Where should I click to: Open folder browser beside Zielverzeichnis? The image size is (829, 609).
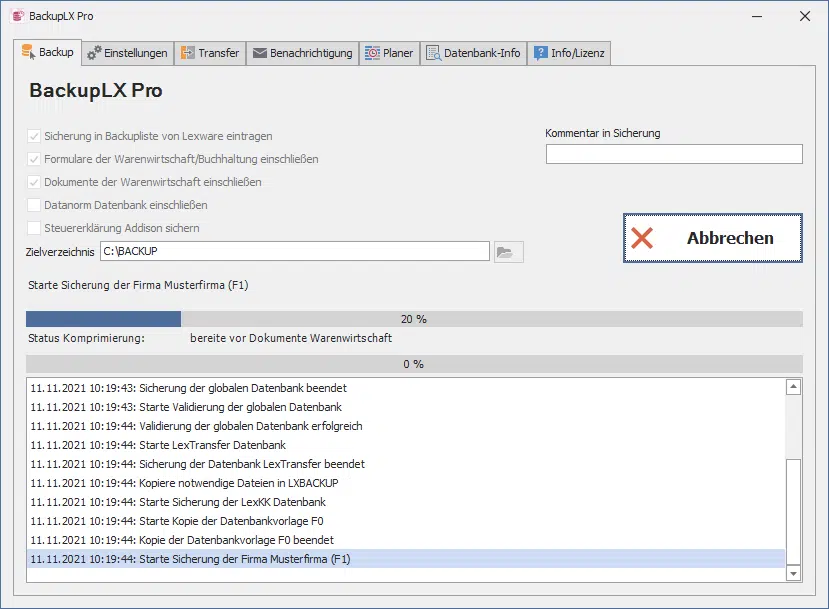[x=509, y=252]
